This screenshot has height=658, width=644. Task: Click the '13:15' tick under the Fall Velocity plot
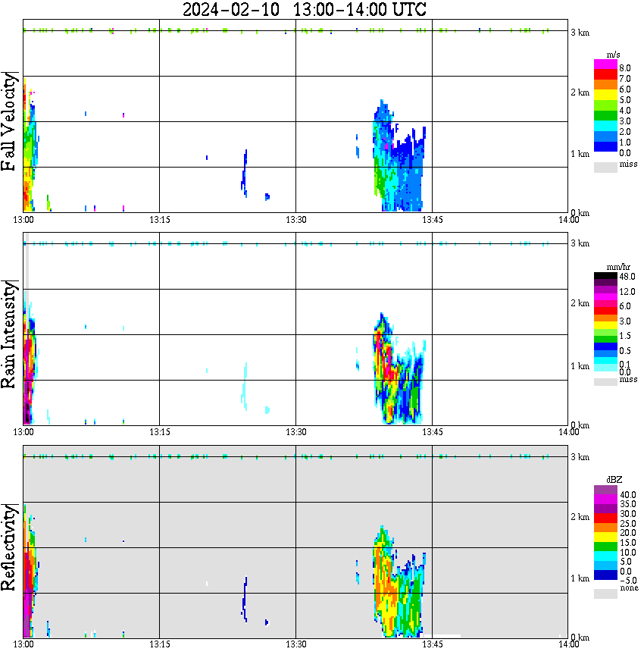159,220
